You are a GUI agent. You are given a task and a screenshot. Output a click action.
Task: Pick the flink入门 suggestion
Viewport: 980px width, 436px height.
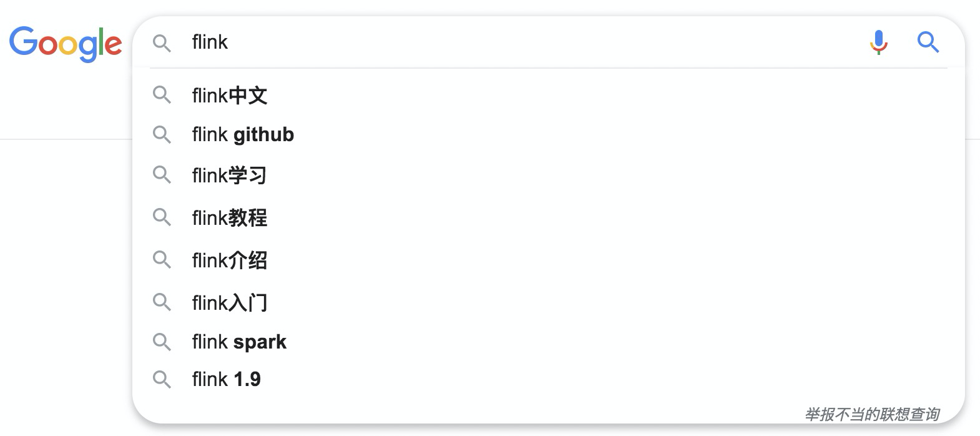[x=230, y=303]
